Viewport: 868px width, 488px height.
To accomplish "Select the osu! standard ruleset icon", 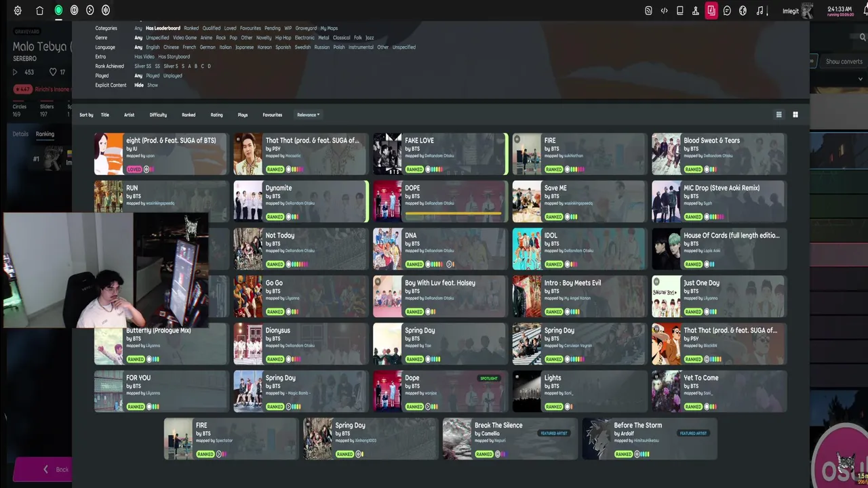I will [58, 10].
